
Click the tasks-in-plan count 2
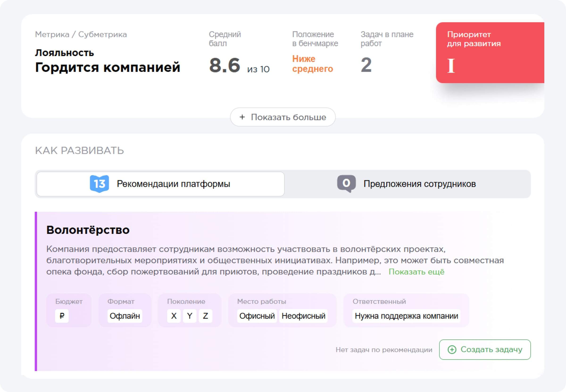pos(366,65)
